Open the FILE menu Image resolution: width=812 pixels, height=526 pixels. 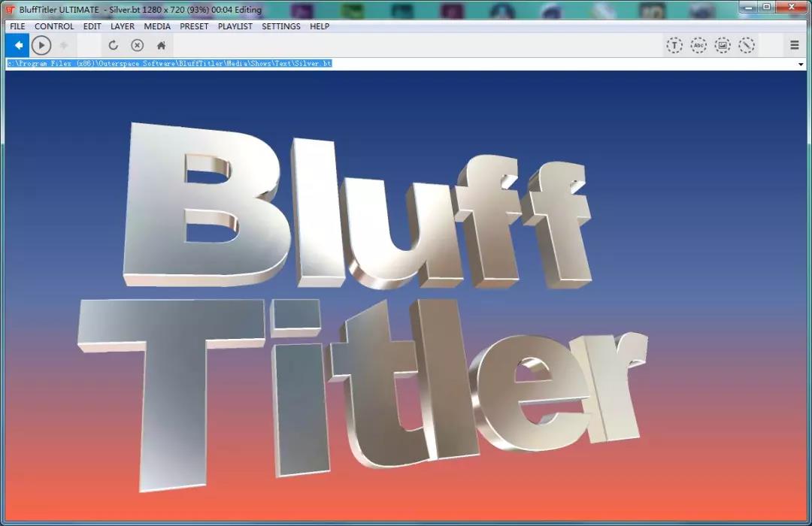click(17, 26)
